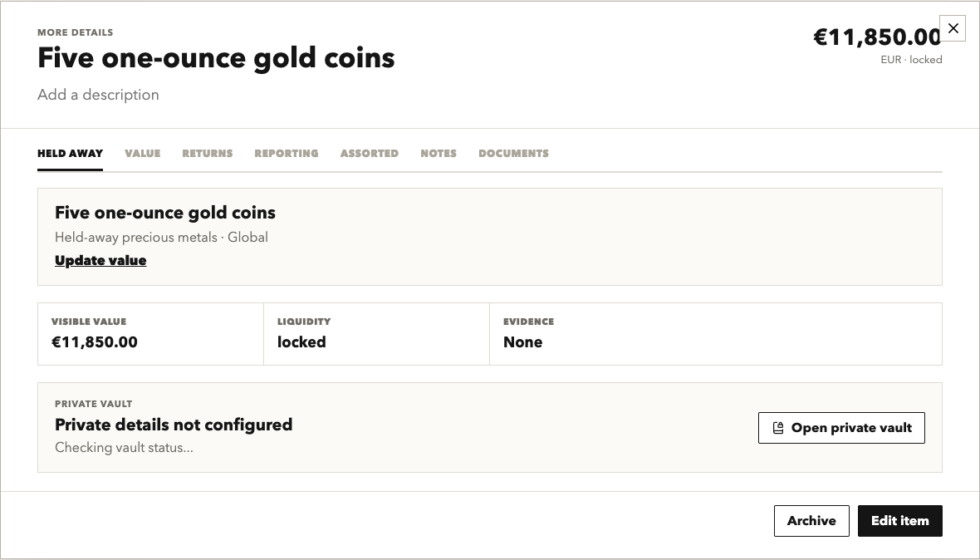Go to the Returns tab
The width and height of the screenshot is (980, 560).
208,154
